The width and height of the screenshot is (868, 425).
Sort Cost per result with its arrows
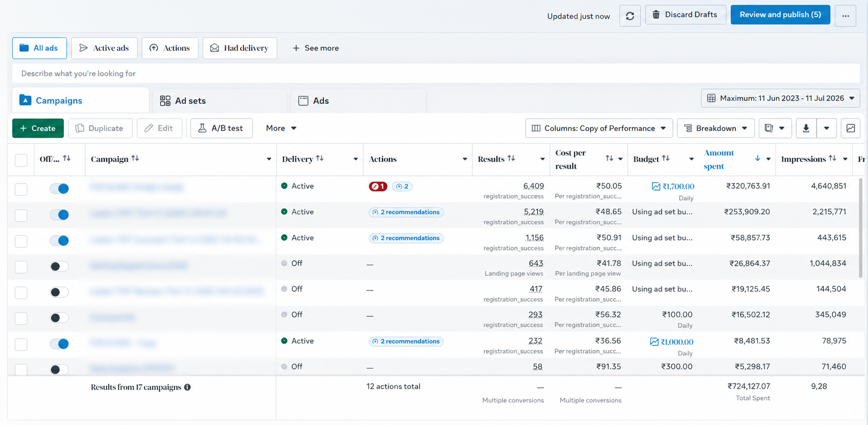(609, 158)
